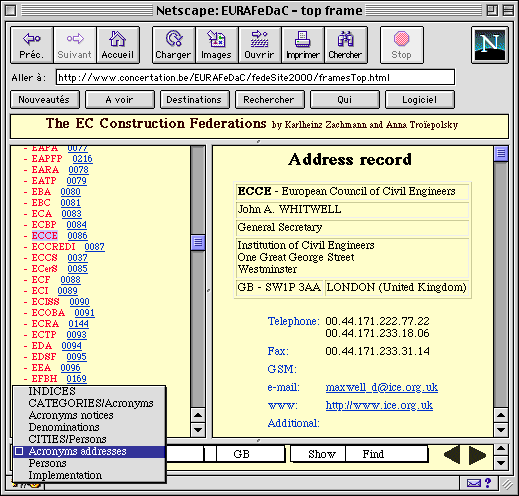Viewport: 519px width, 496px height.
Task: Click the A voir button
Action: point(120,100)
